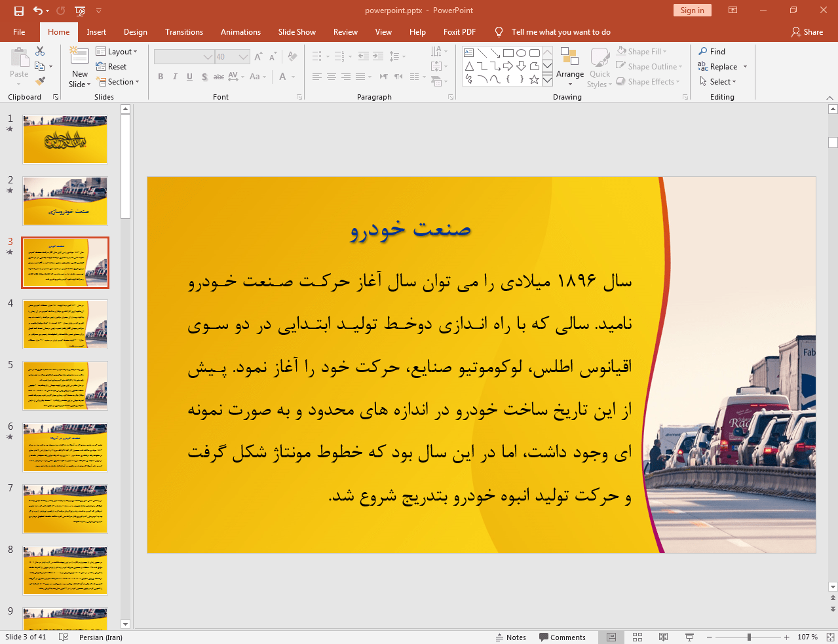Open Arrange options
838x644 pixels.
pos(570,67)
